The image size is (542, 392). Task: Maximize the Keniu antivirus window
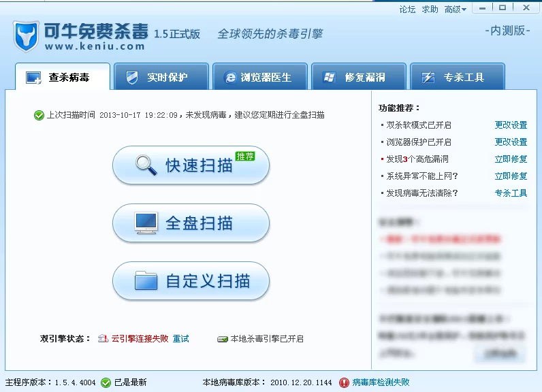tap(503, 7)
